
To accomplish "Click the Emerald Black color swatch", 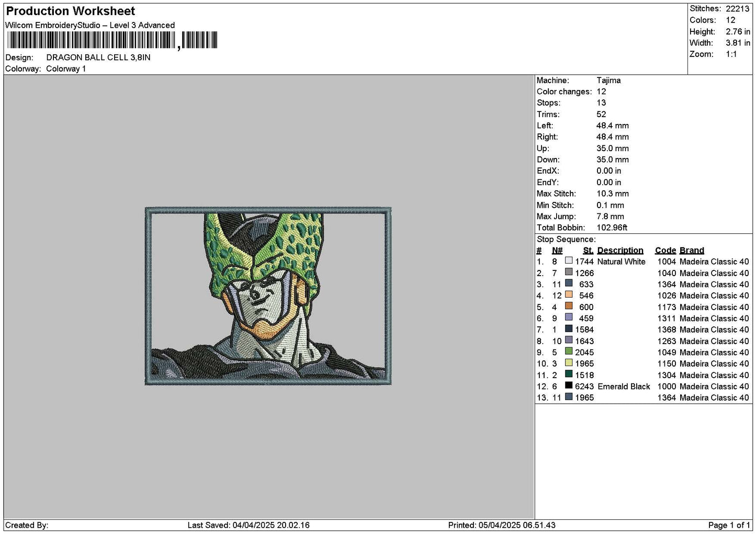I will (x=569, y=385).
